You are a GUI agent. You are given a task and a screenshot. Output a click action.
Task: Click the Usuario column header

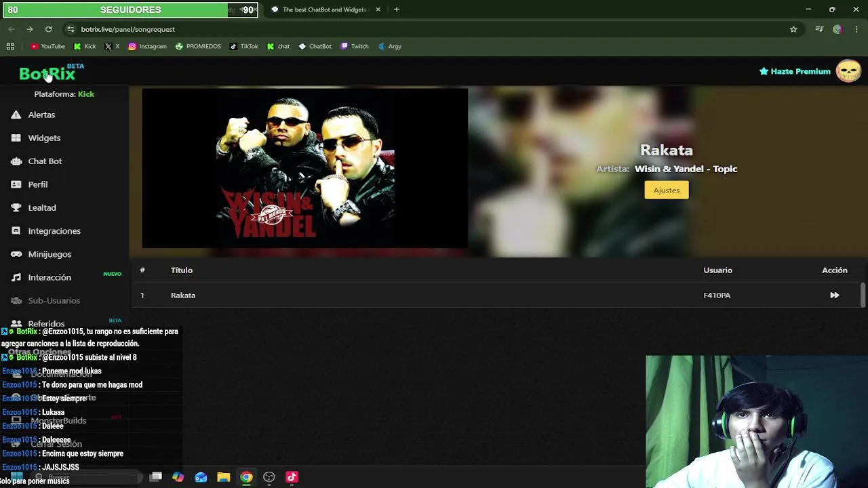717,270
